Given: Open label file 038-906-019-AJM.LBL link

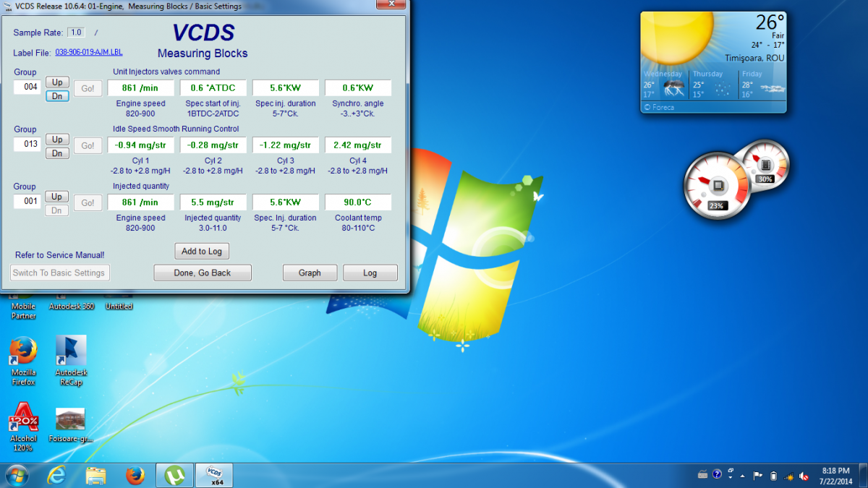Looking at the screenshot, I should (89, 53).
